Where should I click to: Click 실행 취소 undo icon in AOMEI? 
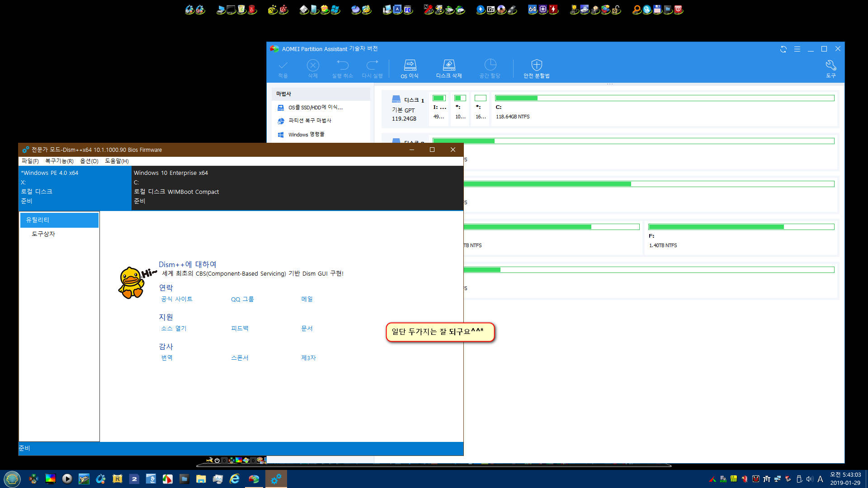(343, 69)
